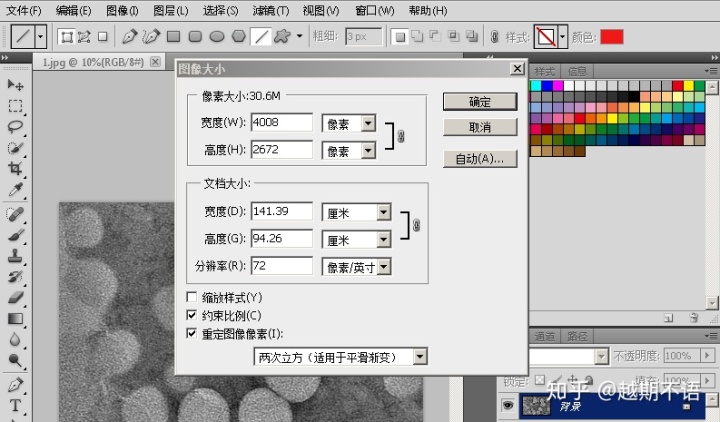Screen dimensions: 720x422
Task: Select the Eraser tool
Action: [15, 298]
